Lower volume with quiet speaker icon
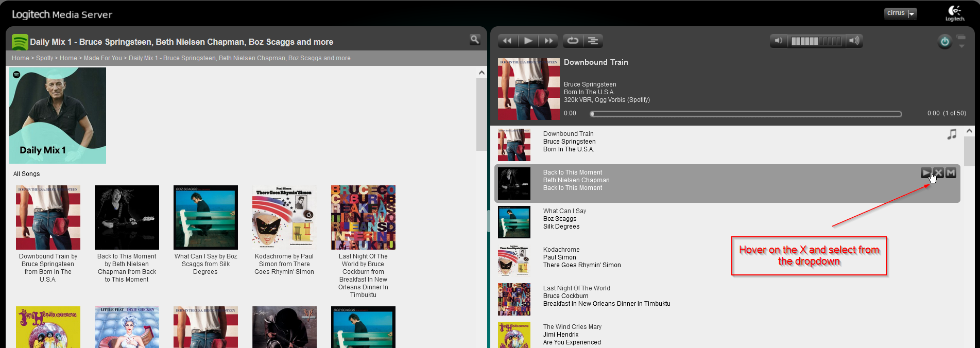 click(779, 41)
